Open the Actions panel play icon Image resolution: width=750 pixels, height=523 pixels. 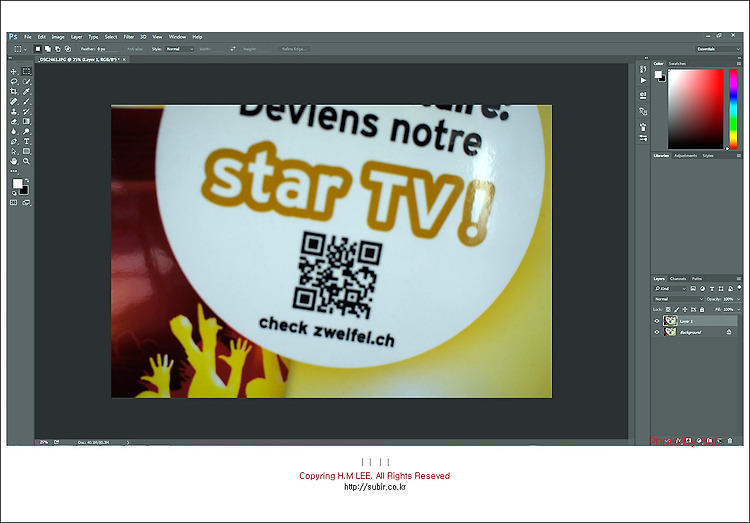pos(643,81)
